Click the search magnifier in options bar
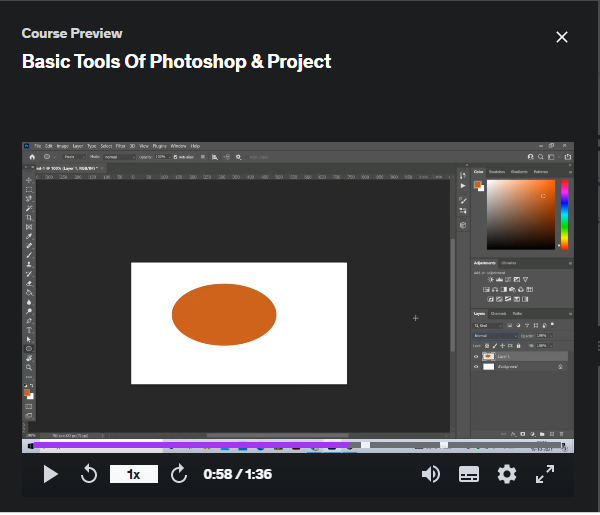 pos(541,157)
